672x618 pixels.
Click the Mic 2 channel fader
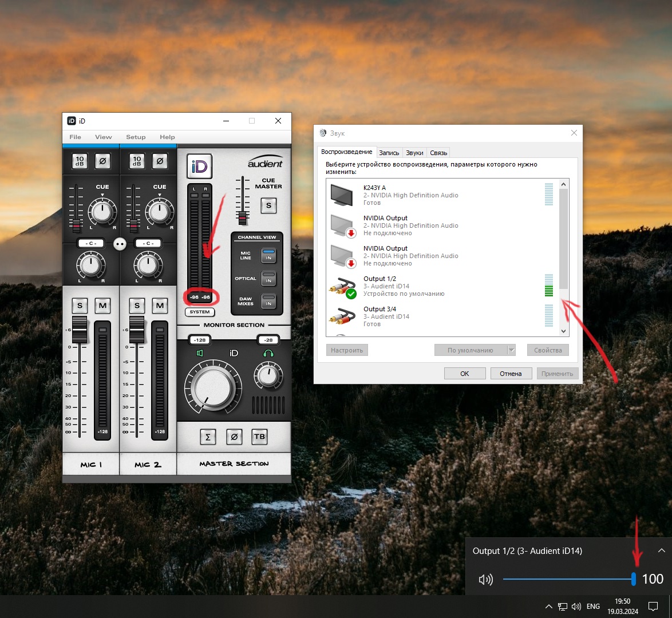pos(137,330)
